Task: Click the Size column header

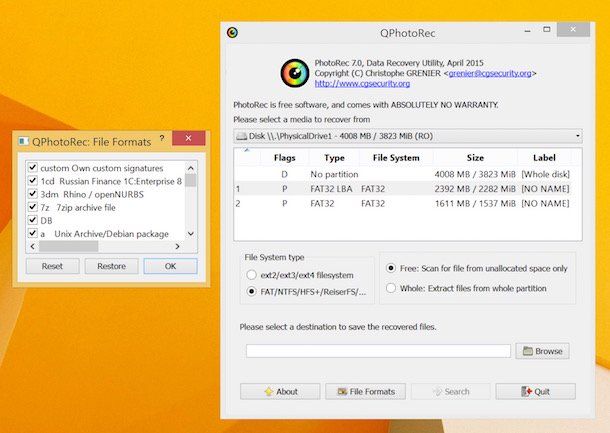Action: click(x=474, y=157)
